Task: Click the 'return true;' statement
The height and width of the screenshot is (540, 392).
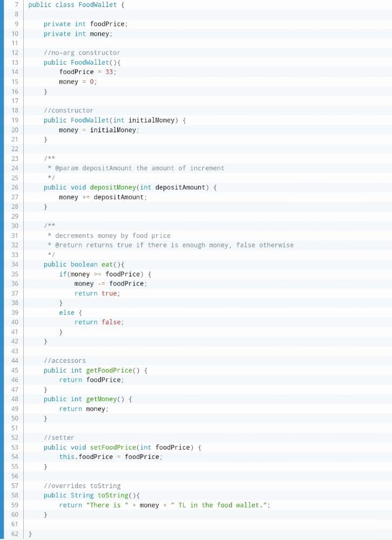Action: (97, 293)
